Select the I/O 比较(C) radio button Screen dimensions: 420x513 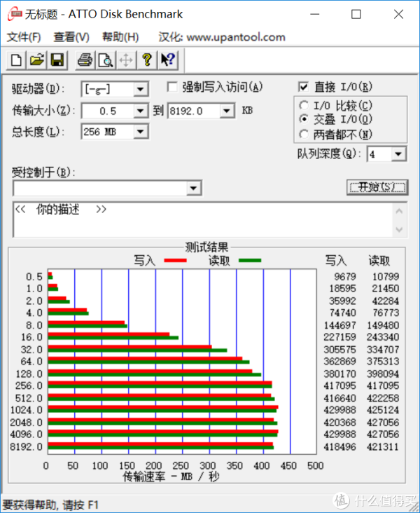coord(304,105)
